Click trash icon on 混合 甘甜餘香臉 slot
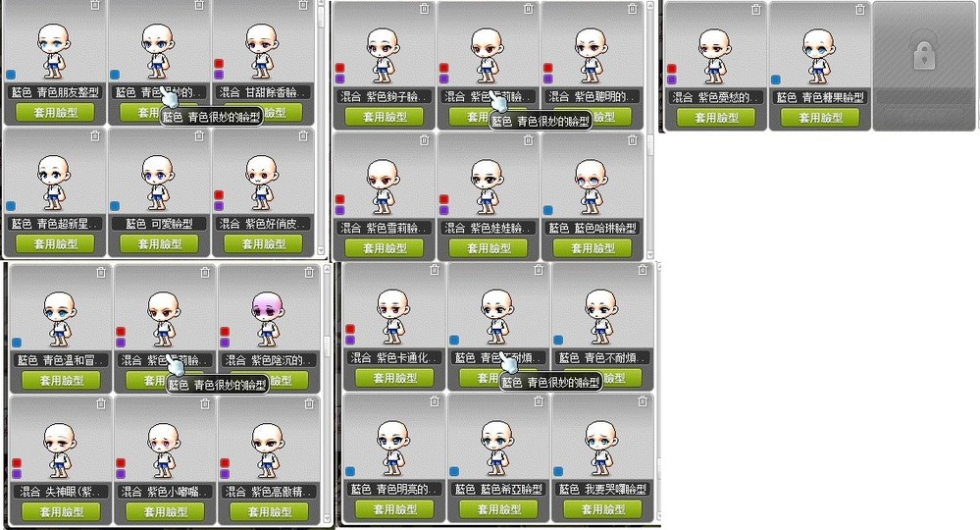The width and height of the screenshot is (980, 530). (x=303, y=5)
